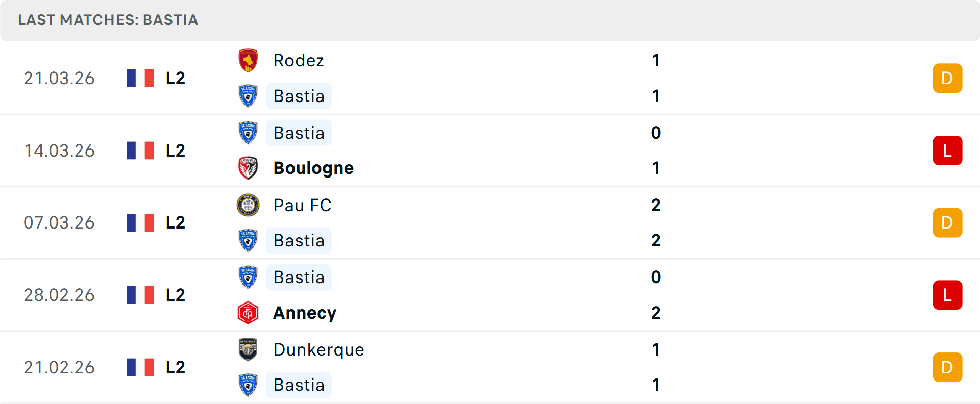The image size is (980, 404).
Task: Open the Boulogne team link
Action: pyautogui.click(x=313, y=168)
